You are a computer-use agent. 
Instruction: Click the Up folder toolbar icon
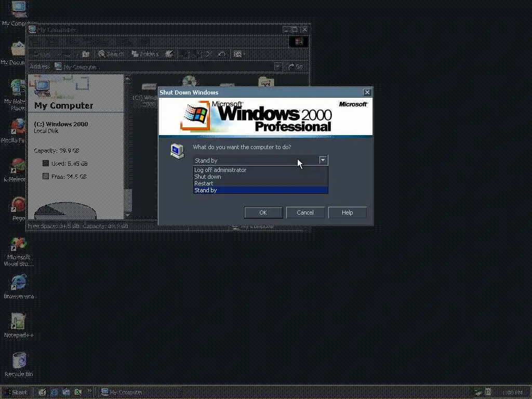86,54
